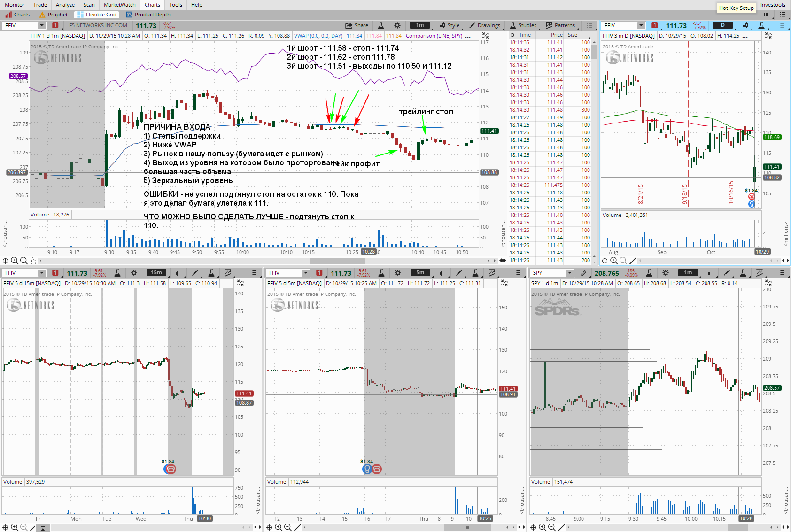Open chart style icon in daily chart

coord(745,25)
